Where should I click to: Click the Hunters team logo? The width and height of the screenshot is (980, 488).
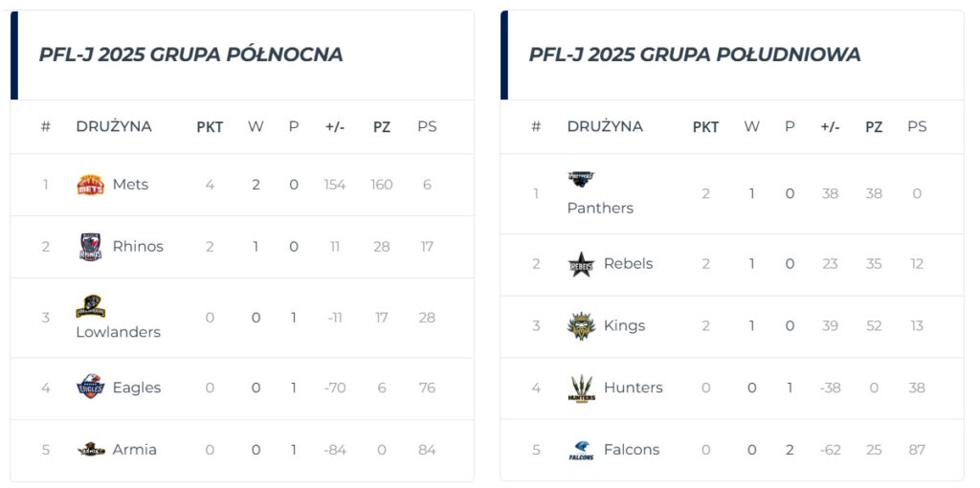(581, 388)
